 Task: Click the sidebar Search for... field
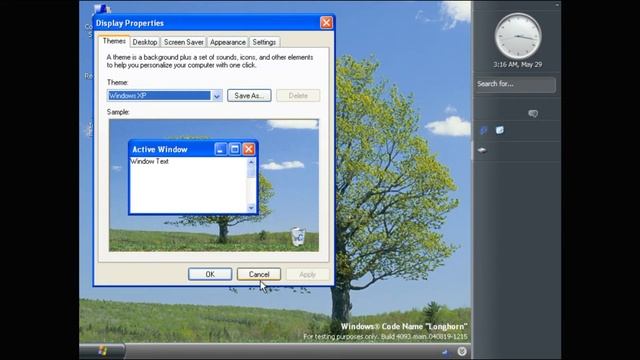click(x=515, y=84)
